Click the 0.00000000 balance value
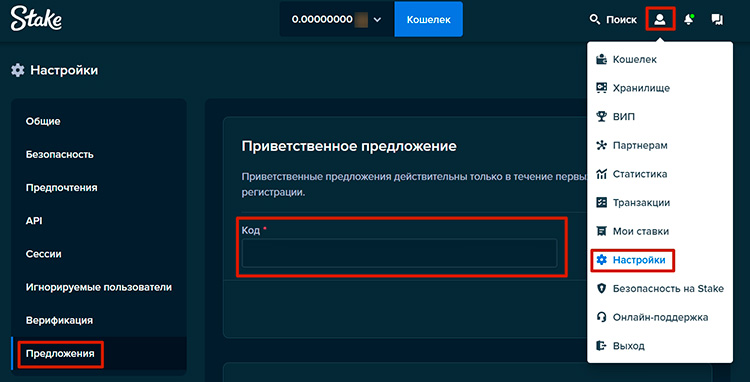 [322, 20]
